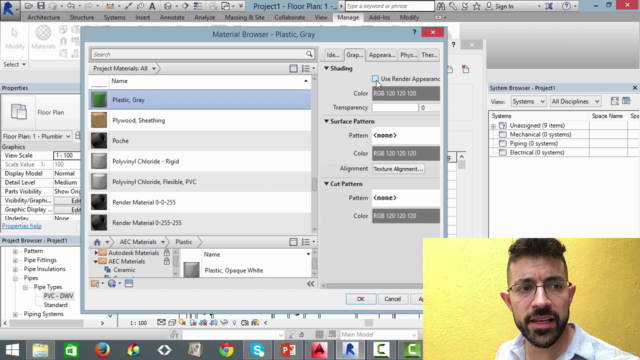The width and height of the screenshot is (640, 360).
Task: Click the text A tool in quick access
Action: point(152,6)
